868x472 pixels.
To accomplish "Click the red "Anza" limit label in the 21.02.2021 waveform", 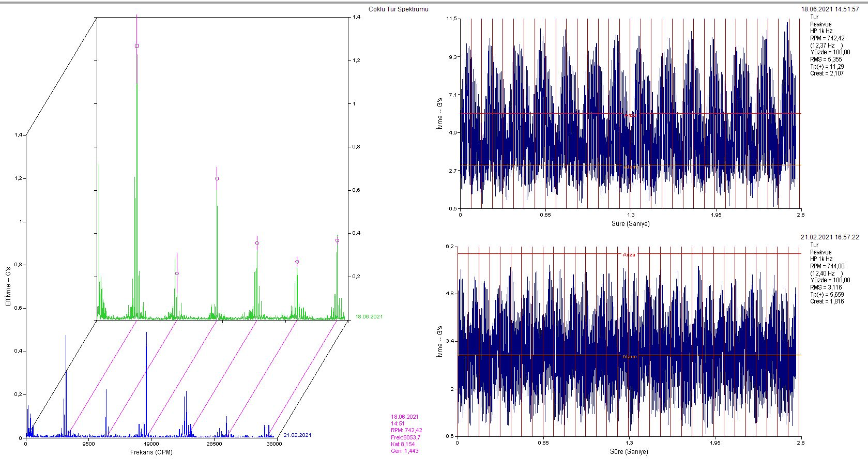I will [629, 255].
